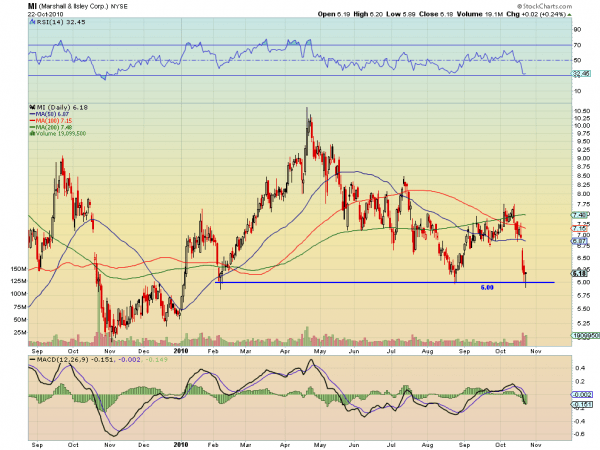Click the Aug label under the MACD panel

pos(427,445)
